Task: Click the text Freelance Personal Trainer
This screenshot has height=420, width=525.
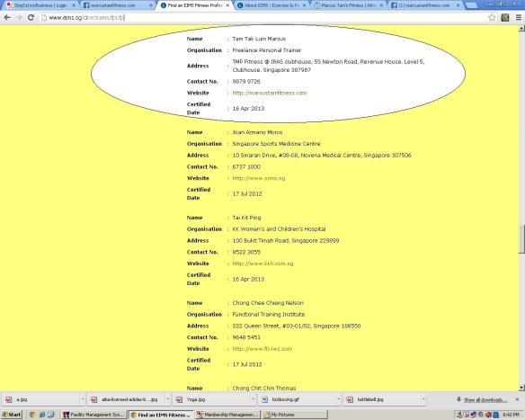Action: (267, 50)
